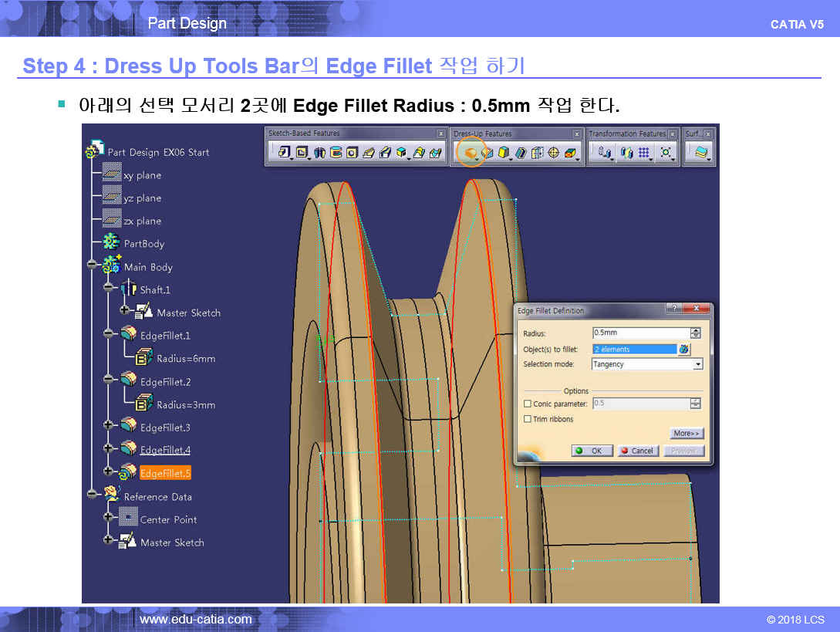Select the Pocket tool icon

pos(302,152)
